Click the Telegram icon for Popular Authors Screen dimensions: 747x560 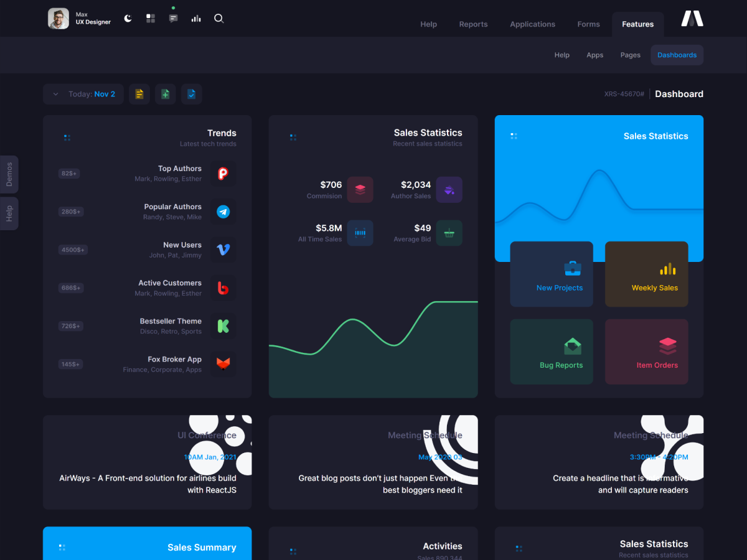223,212
